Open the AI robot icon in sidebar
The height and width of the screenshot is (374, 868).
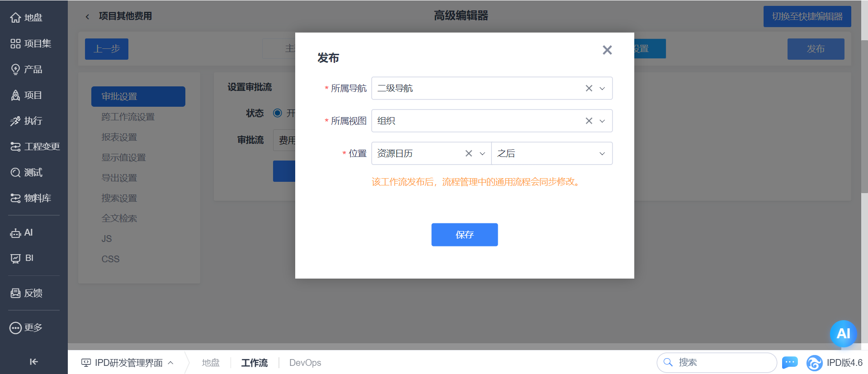[16, 233]
